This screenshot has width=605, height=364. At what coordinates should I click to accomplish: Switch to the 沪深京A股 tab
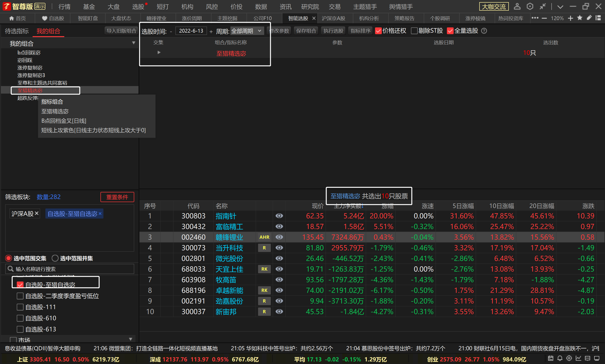333,18
